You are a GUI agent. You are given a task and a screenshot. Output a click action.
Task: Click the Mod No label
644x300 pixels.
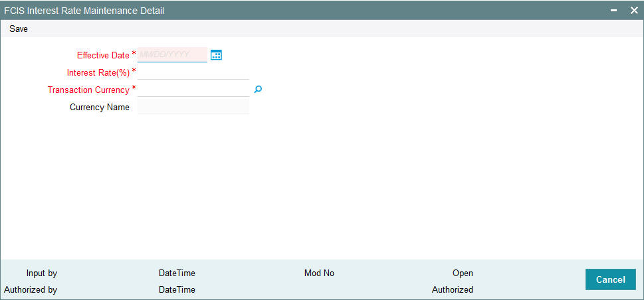(x=319, y=273)
